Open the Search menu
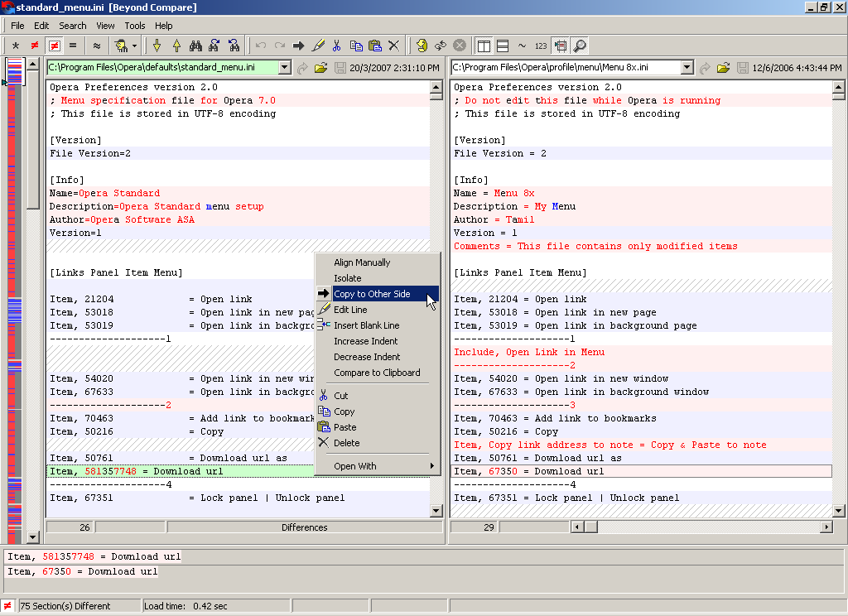848x616 pixels. pyautogui.click(x=73, y=26)
